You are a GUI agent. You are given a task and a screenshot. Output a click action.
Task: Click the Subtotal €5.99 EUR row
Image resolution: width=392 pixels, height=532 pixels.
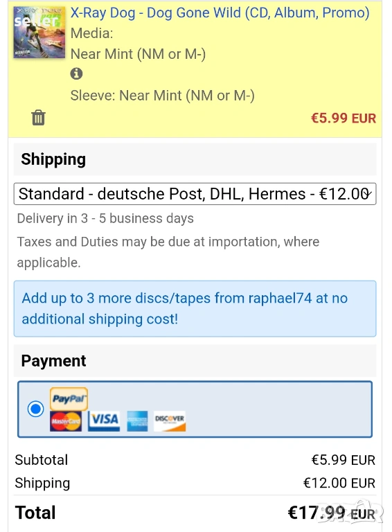click(x=195, y=460)
